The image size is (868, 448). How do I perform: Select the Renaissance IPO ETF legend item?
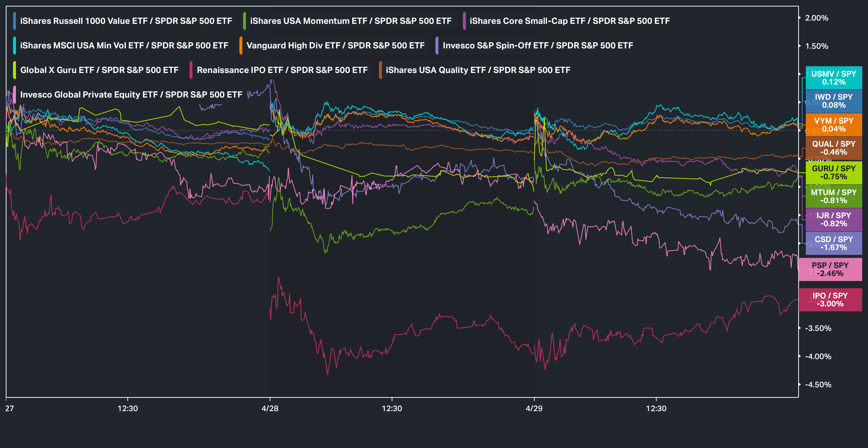point(282,70)
